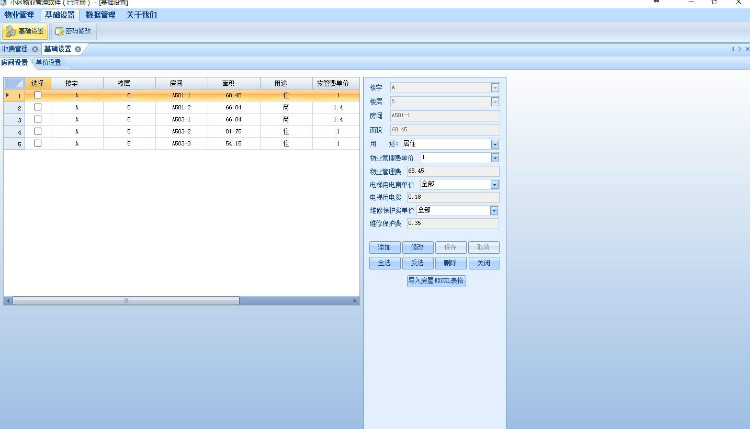Click the elevator electricity fee value field
The height and width of the screenshot is (429, 750).
tap(453, 197)
